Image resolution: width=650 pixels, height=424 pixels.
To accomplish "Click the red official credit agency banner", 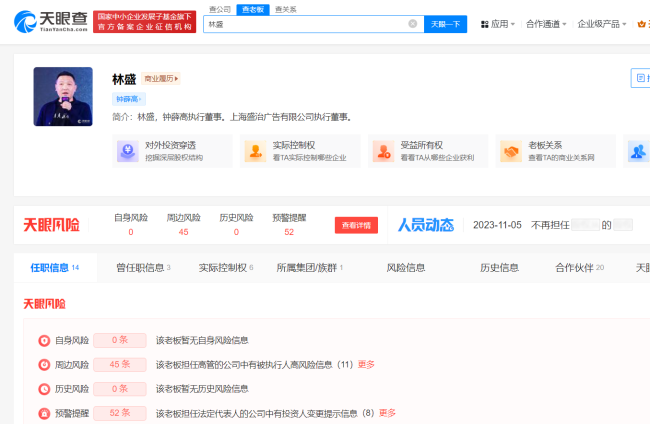I will (x=144, y=22).
